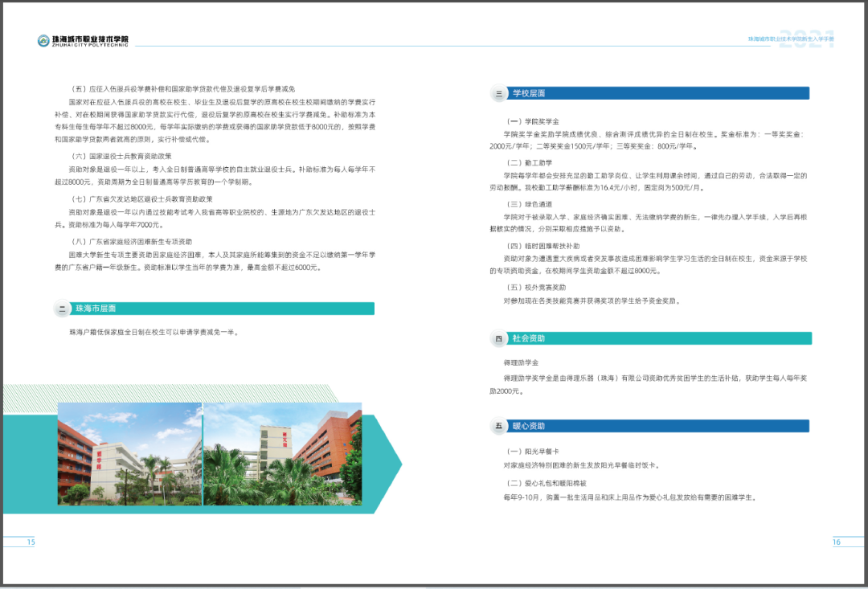
Task: Click page number 16
Action: 837,542
